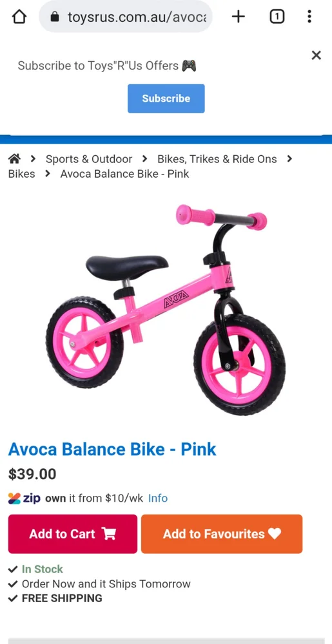The width and height of the screenshot is (332, 644).
Task: Click the zip logo
Action: pos(24,498)
